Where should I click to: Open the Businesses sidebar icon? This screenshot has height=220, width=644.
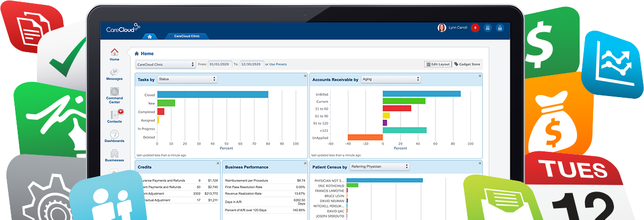[x=114, y=156]
